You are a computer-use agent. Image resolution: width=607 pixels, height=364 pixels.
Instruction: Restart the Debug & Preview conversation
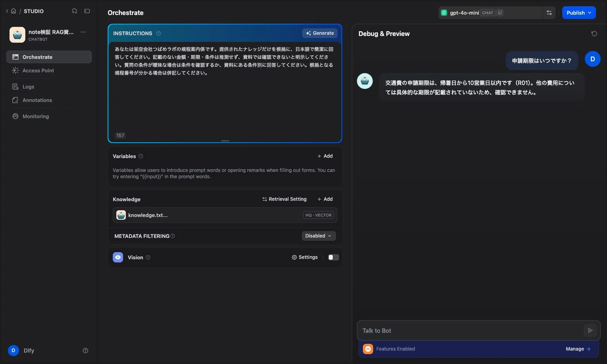coord(594,34)
